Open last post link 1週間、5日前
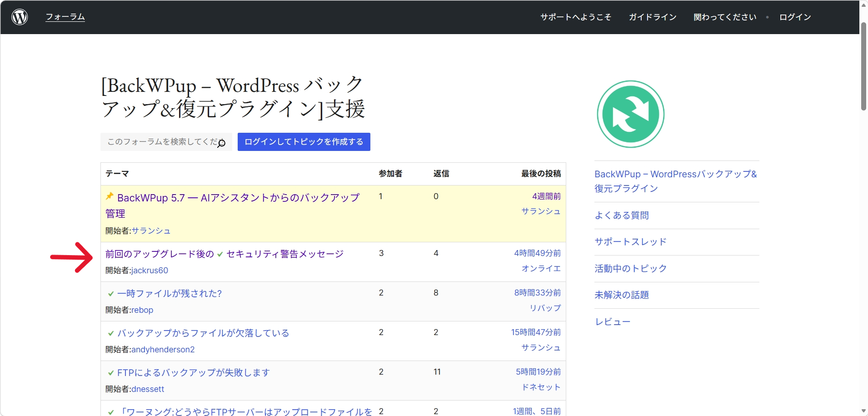 tap(537, 411)
